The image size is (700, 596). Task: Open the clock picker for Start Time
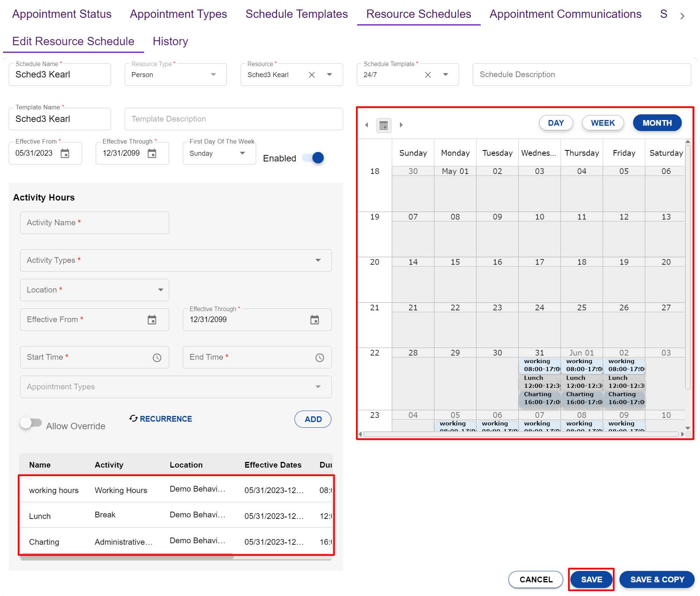coord(157,357)
